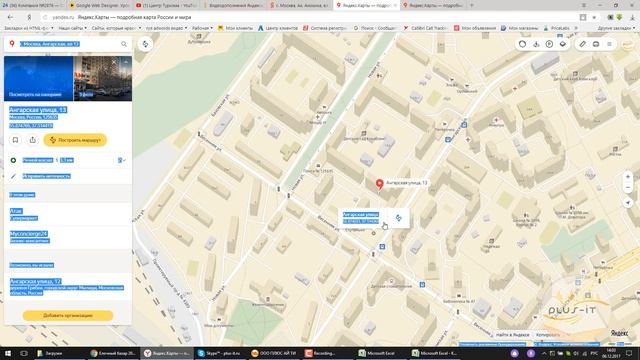This screenshot has width=640, height=360.
Task: Switch to the last Яндекс.Карты browser tab
Action: tap(433, 5)
